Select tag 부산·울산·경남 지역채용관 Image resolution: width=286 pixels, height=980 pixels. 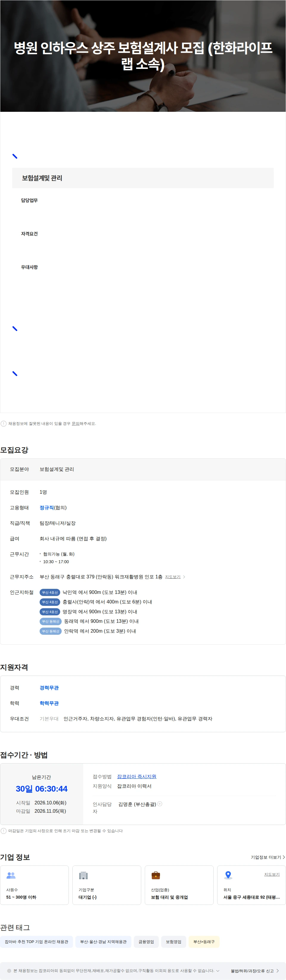tap(103, 942)
